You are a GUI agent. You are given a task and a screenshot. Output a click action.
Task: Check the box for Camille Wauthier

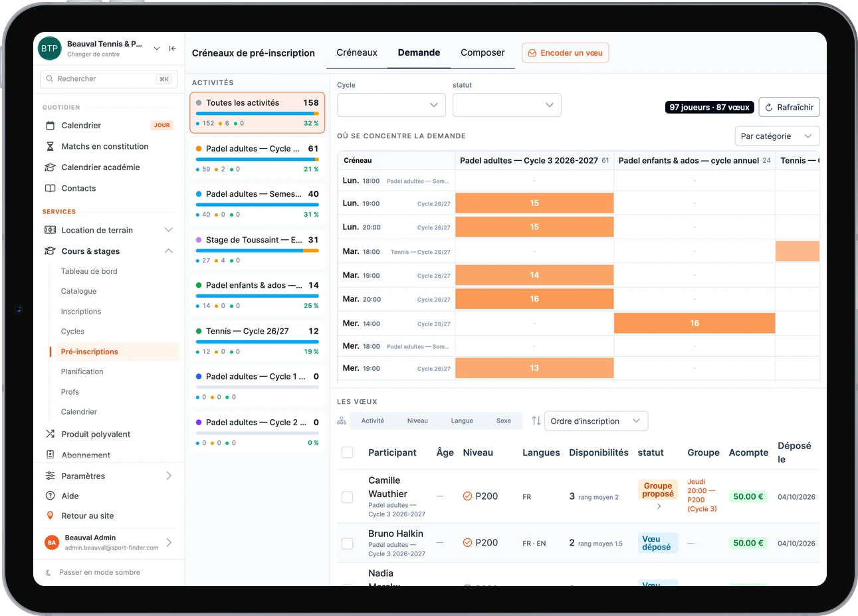coord(347,497)
